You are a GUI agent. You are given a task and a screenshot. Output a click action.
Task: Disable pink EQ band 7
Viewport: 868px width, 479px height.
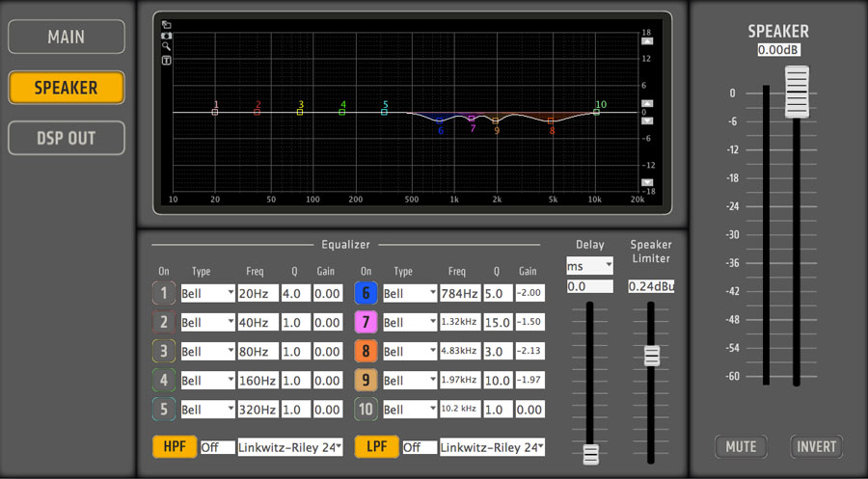tap(366, 322)
